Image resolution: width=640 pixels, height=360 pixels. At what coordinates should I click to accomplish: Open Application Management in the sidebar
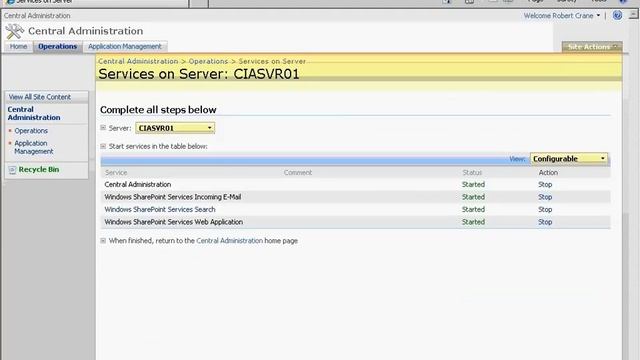[x=34, y=147]
